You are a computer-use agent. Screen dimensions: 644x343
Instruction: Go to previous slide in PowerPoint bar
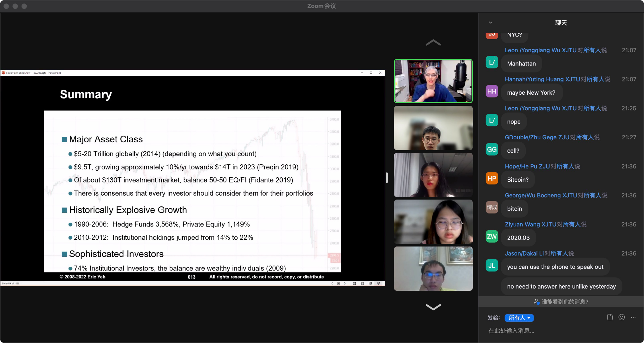point(332,283)
